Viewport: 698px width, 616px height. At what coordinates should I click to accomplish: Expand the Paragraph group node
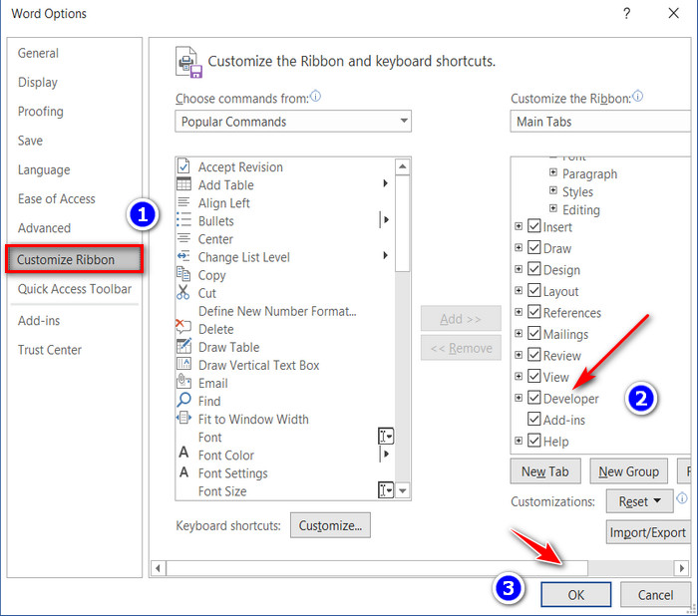click(x=552, y=172)
